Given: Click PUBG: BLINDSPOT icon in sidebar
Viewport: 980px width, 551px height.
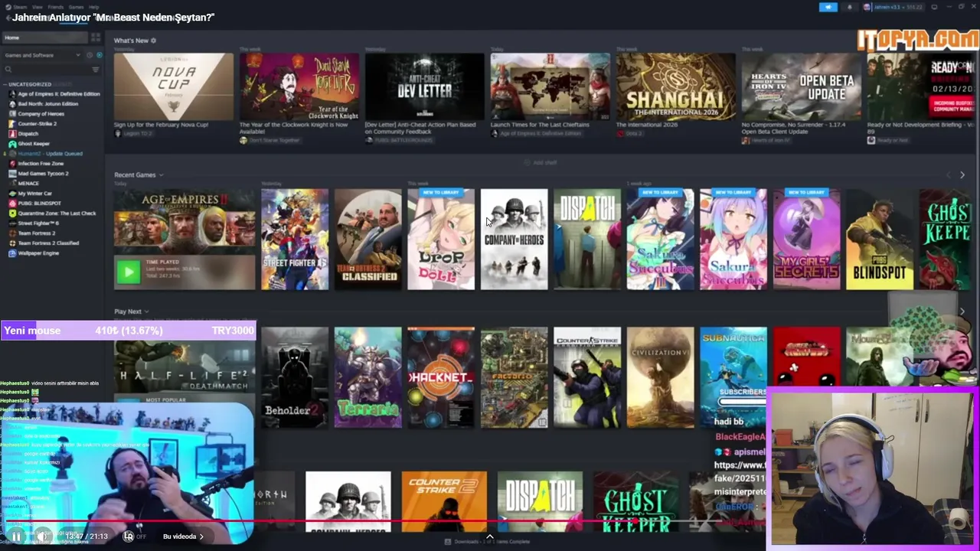Looking at the screenshot, I should 12,204.
